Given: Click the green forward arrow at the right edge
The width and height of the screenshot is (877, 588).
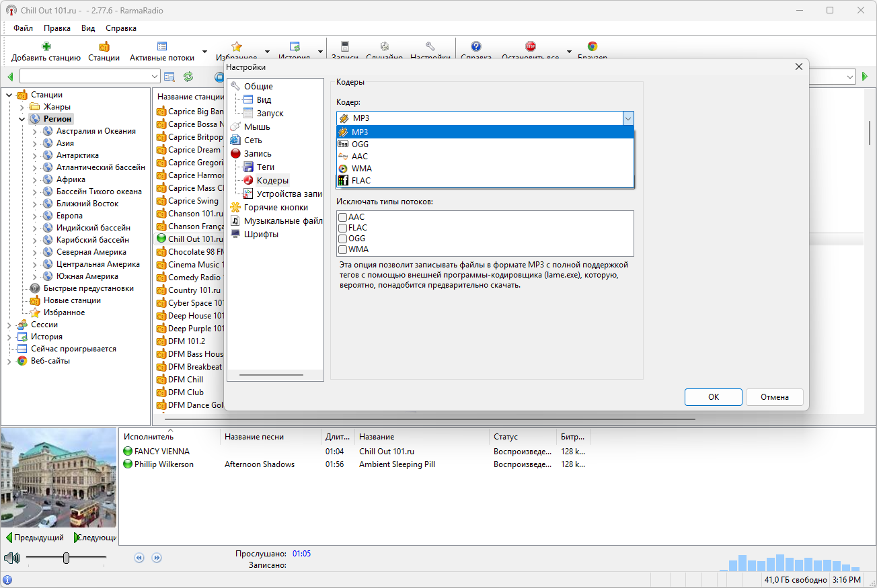Looking at the screenshot, I should [x=865, y=77].
